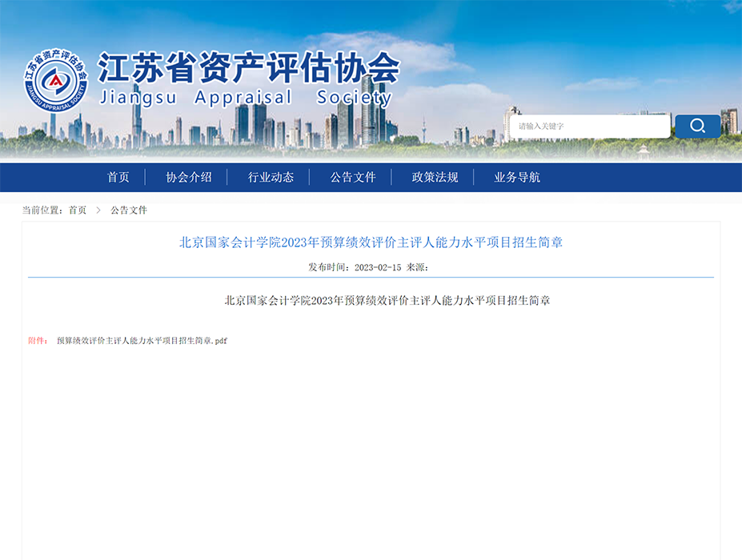Image resolution: width=742 pixels, height=560 pixels.
Task: Click the black article body title line
Action: (x=387, y=300)
